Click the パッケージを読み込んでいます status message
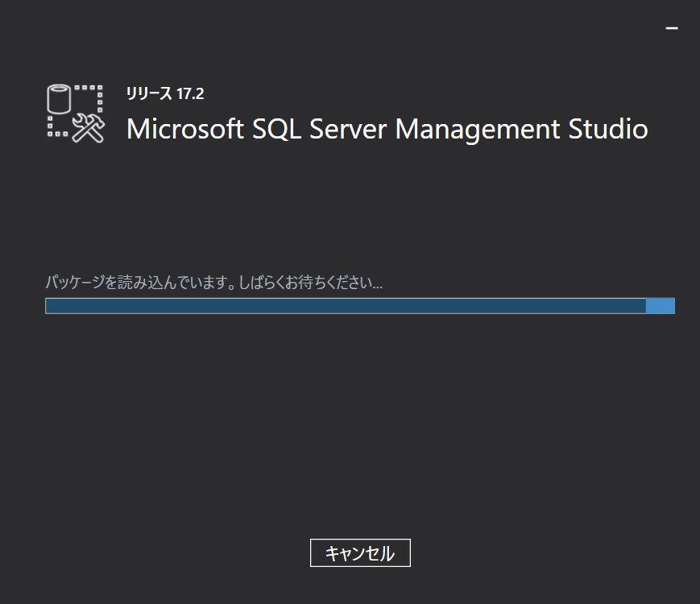The height and width of the screenshot is (604, 700). coord(213,282)
